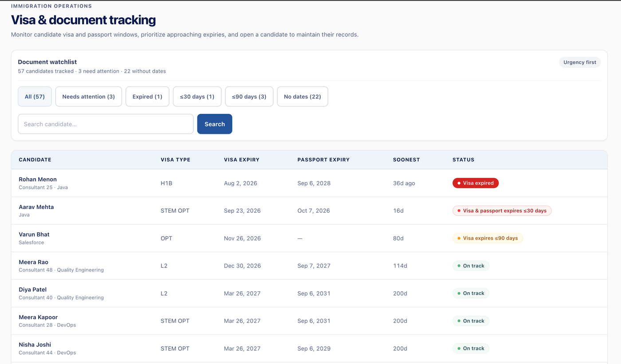The height and width of the screenshot is (364, 621).
Task: Click Meera Rao's On track badge
Action: click(471, 266)
